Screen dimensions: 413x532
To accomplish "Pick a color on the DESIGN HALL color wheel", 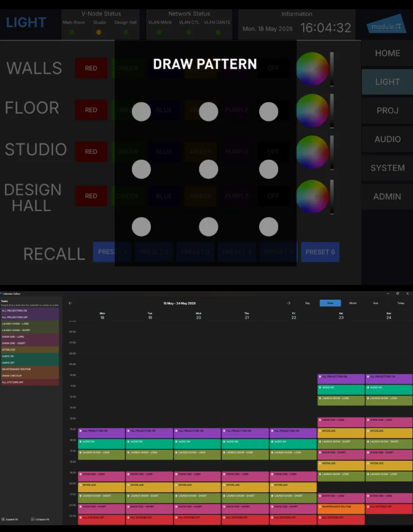I will click(312, 196).
